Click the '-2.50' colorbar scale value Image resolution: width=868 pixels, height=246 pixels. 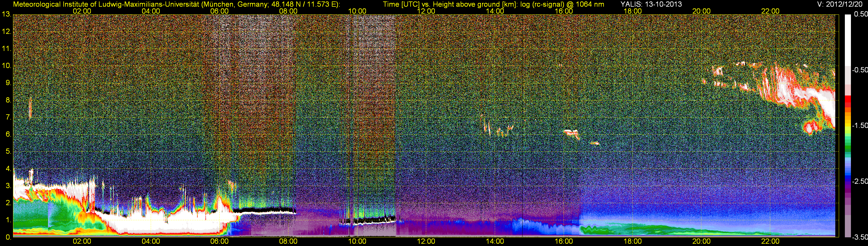pos(860,181)
